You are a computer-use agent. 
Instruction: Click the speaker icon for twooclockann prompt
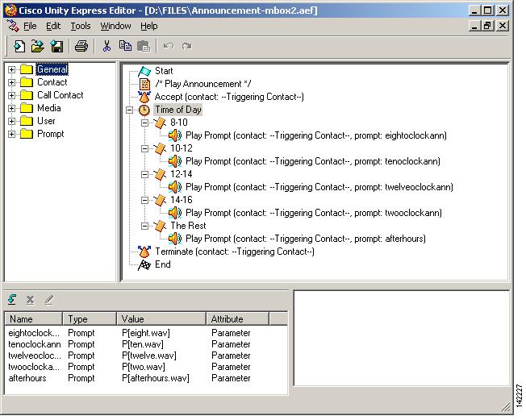click(x=175, y=213)
